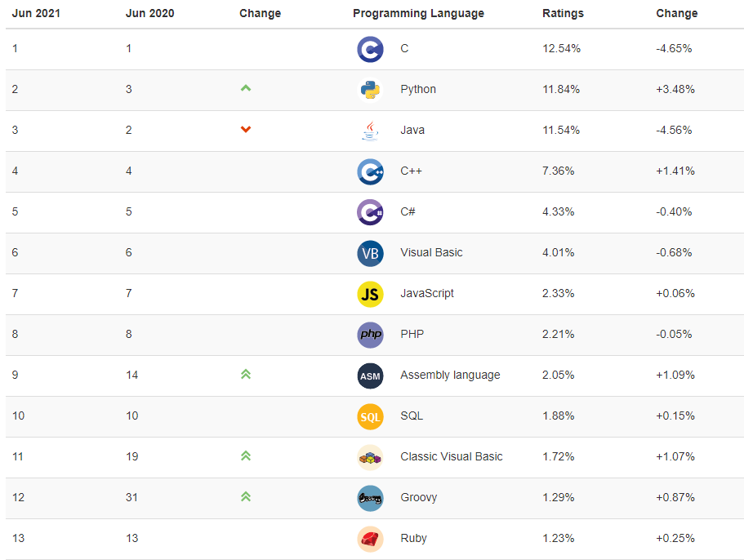Select the language name 'Visual Basic'

(431, 252)
